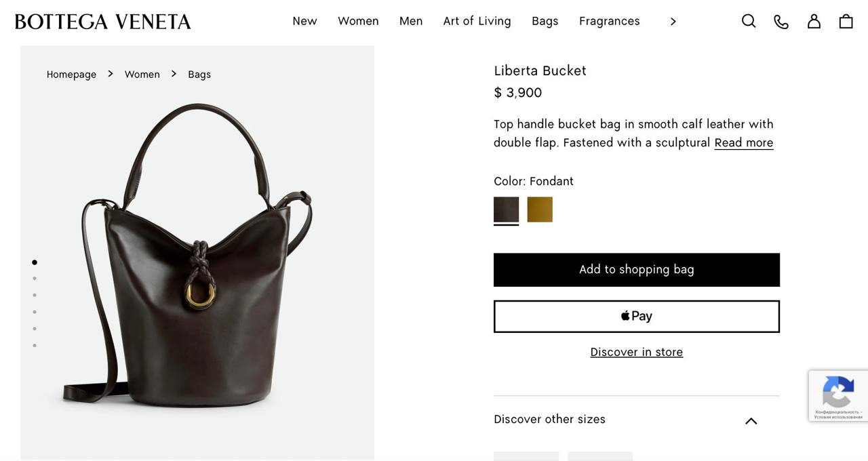Select the active first carousel dot
The image size is (868, 461).
34,262
